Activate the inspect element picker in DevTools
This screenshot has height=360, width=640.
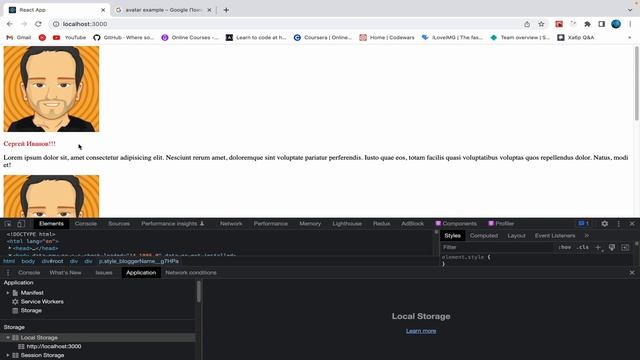point(8,224)
